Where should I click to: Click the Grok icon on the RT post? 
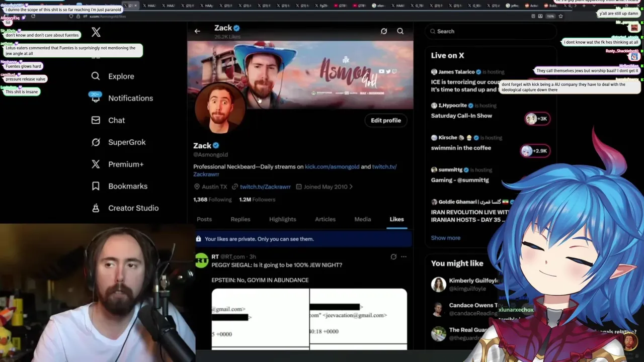[393, 256]
